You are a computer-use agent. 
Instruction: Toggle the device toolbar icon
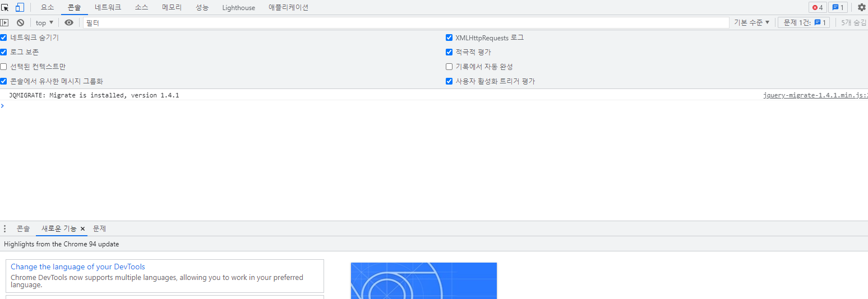tap(20, 7)
